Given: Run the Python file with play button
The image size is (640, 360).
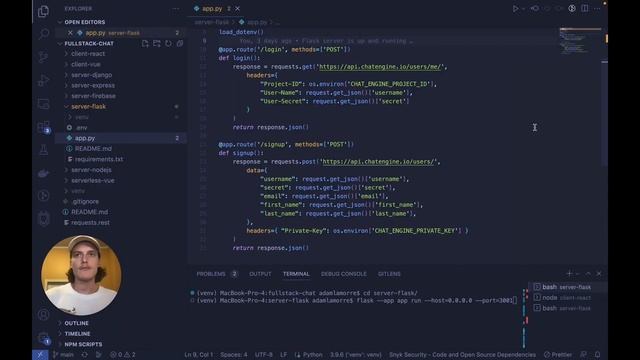Looking at the screenshot, I should click(516, 9).
